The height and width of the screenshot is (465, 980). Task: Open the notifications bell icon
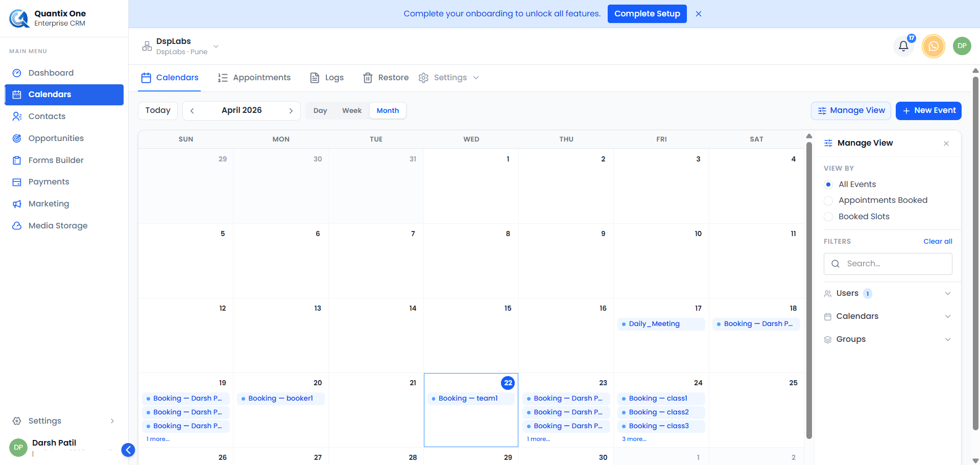(903, 46)
